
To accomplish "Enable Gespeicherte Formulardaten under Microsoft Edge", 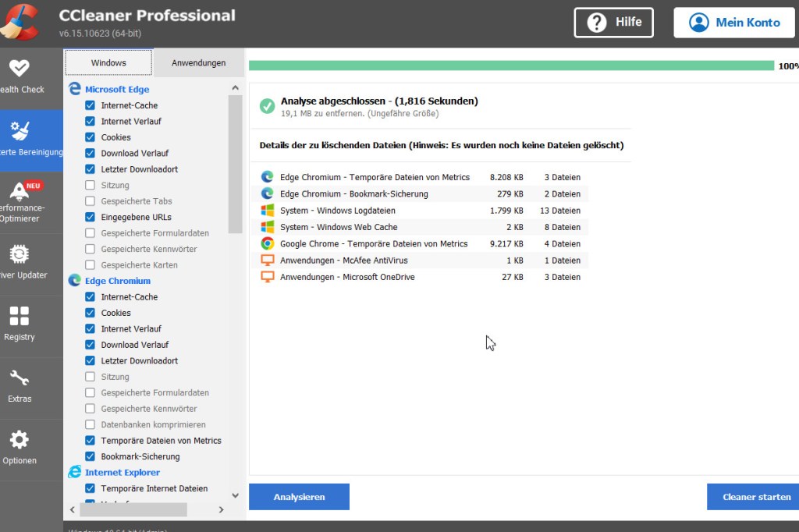I will (x=91, y=233).
